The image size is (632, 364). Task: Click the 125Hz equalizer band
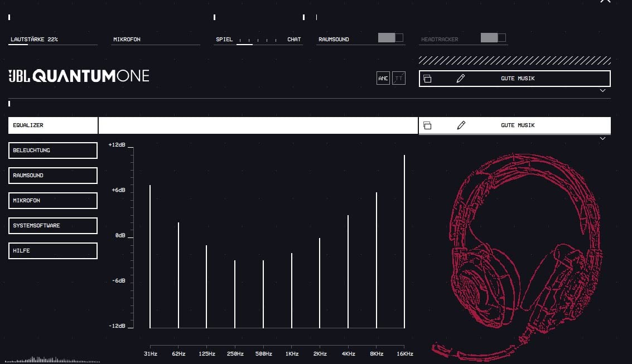click(x=206, y=287)
